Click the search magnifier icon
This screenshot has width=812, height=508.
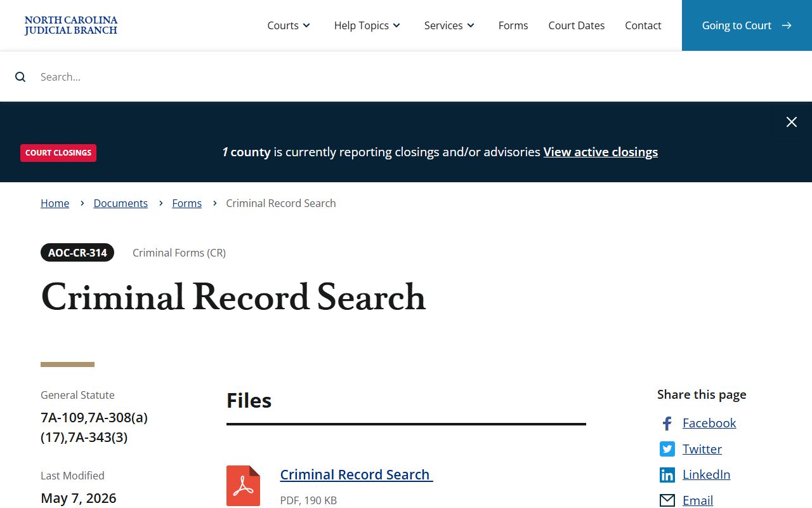(20, 77)
